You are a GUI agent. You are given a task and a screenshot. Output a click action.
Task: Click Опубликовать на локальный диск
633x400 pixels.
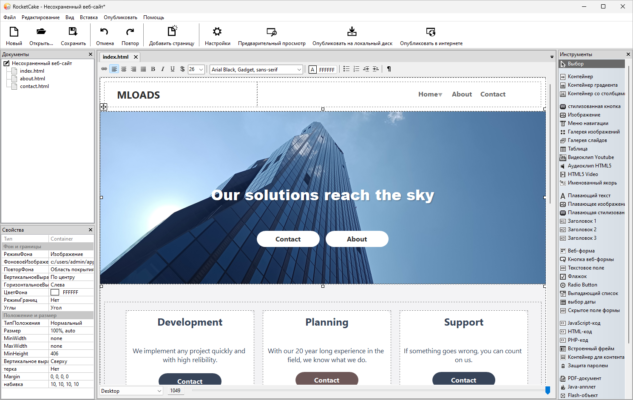[352, 36]
